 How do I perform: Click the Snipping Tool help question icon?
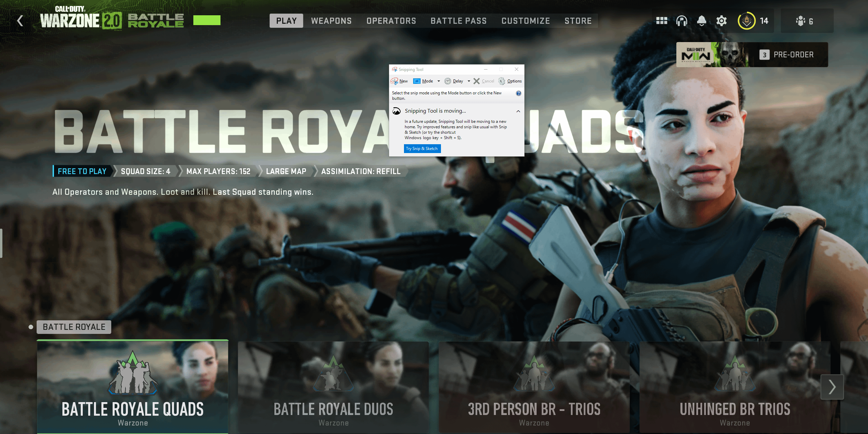point(518,93)
